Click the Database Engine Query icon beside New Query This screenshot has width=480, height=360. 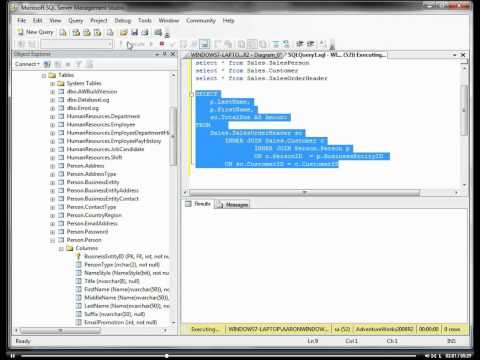coord(63,32)
